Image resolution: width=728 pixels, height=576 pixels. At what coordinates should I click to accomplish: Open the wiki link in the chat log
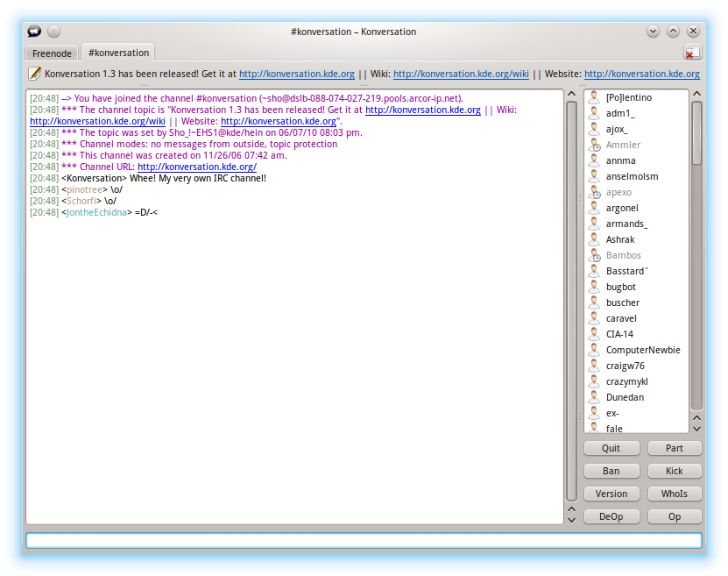point(97,121)
